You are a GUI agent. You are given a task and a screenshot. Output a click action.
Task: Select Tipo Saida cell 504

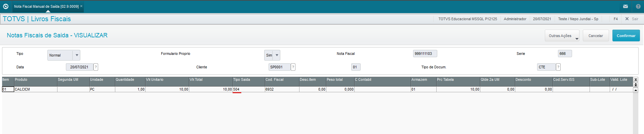[x=249, y=89]
